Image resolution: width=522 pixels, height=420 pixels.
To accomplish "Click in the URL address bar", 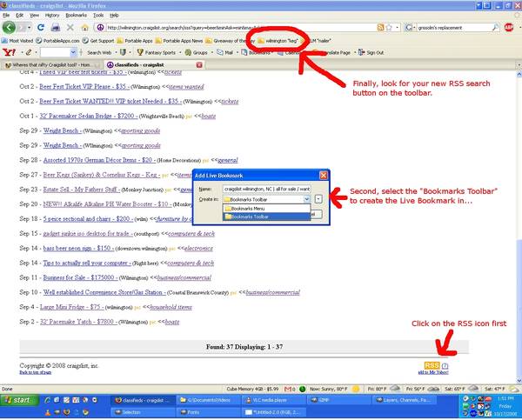I will (x=240, y=28).
